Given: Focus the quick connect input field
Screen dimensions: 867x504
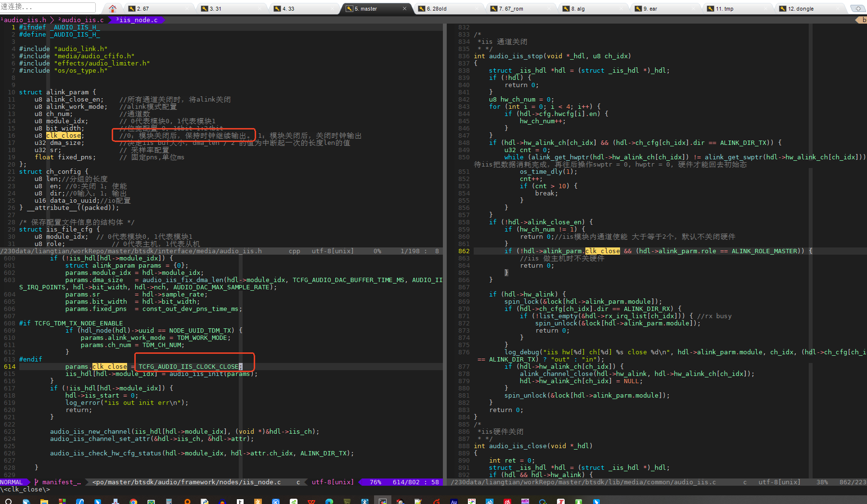Looking at the screenshot, I should pyautogui.click(x=48, y=7).
